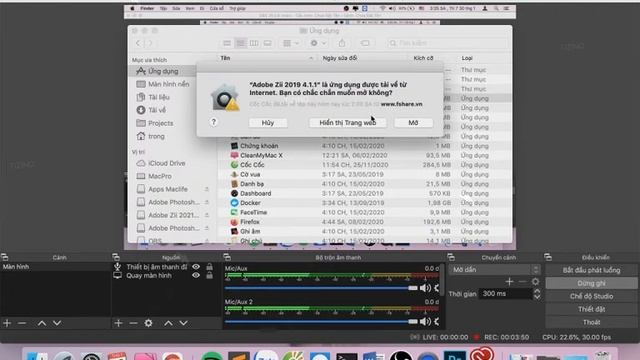Switch Finder to list view
The width and height of the screenshot is (640, 360).
click(x=240, y=43)
